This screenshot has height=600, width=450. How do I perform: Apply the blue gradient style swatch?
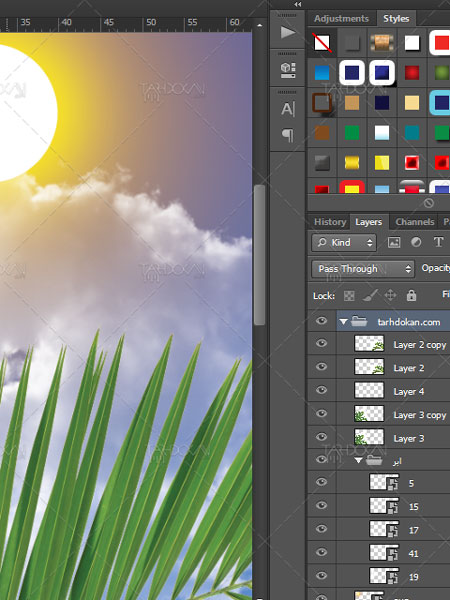coord(322,73)
